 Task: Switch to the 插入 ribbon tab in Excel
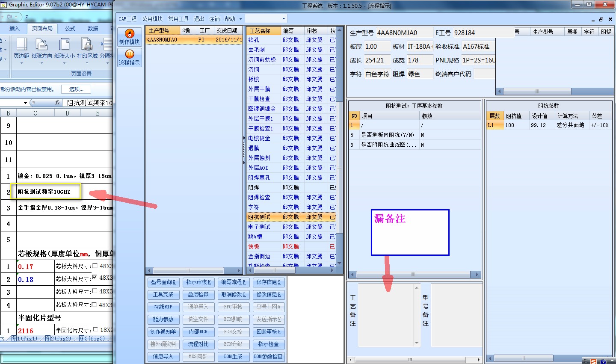click(x=15, y=29)
